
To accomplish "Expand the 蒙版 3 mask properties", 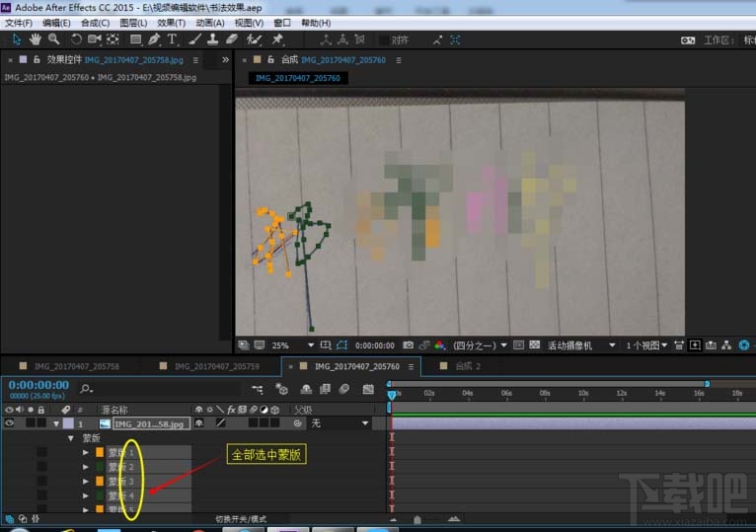I will click(86, 481).
